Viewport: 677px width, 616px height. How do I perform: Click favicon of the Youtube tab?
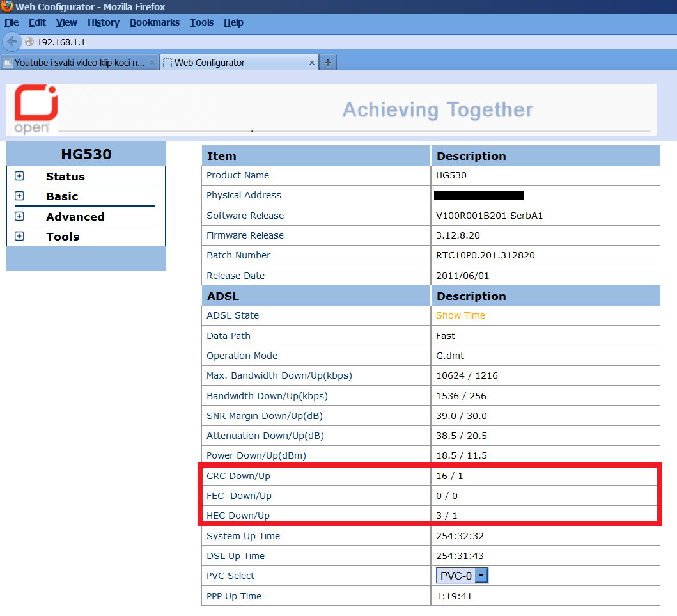[x=8, y=63]
